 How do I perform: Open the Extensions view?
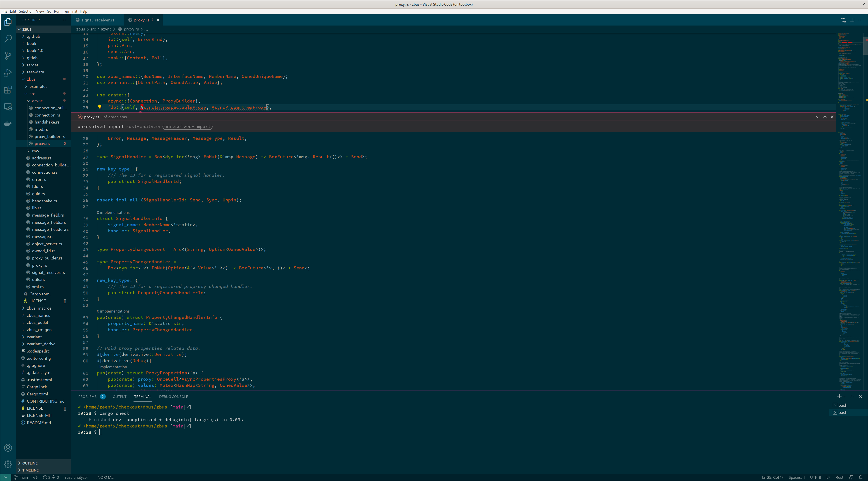coord(8,90)
